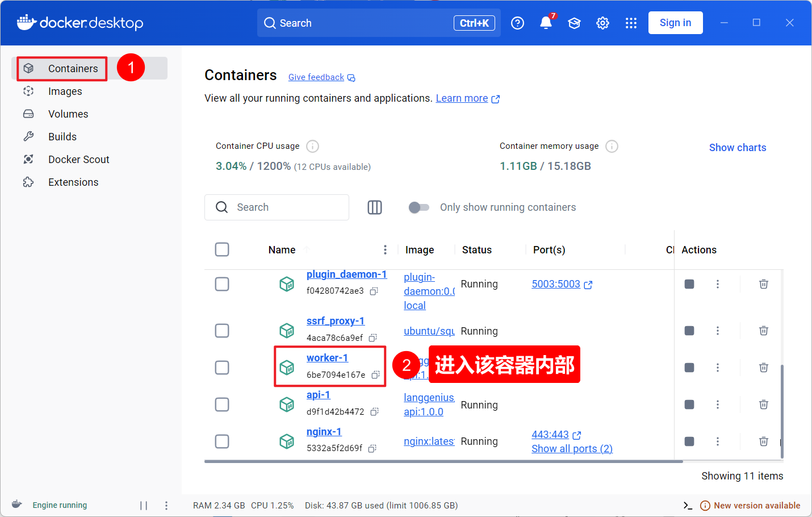This screenshot has width=812, height=517.
Task: Open port 5003:5003 link
Action: click(562, 284)
